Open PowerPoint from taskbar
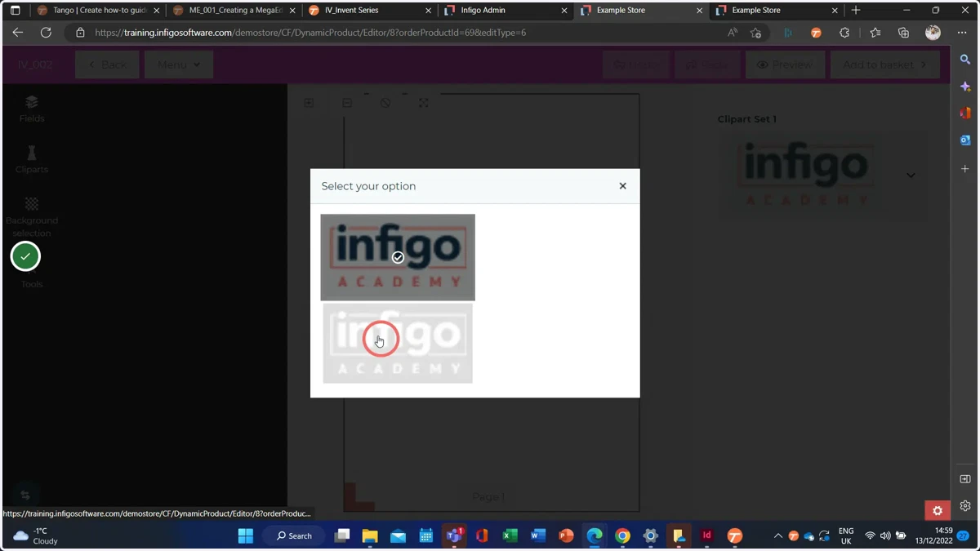Viewport: 980px width, 551px height. click(x=566, y=535)
